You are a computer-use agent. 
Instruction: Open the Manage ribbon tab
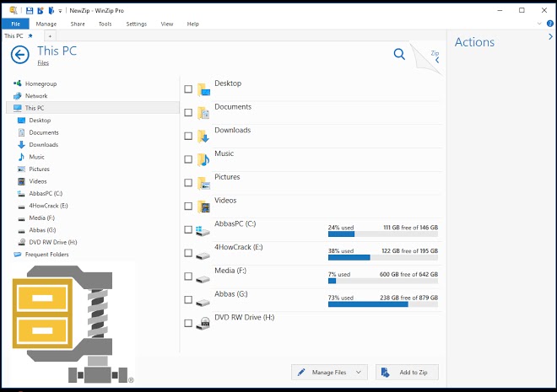(x=46, y=24)
